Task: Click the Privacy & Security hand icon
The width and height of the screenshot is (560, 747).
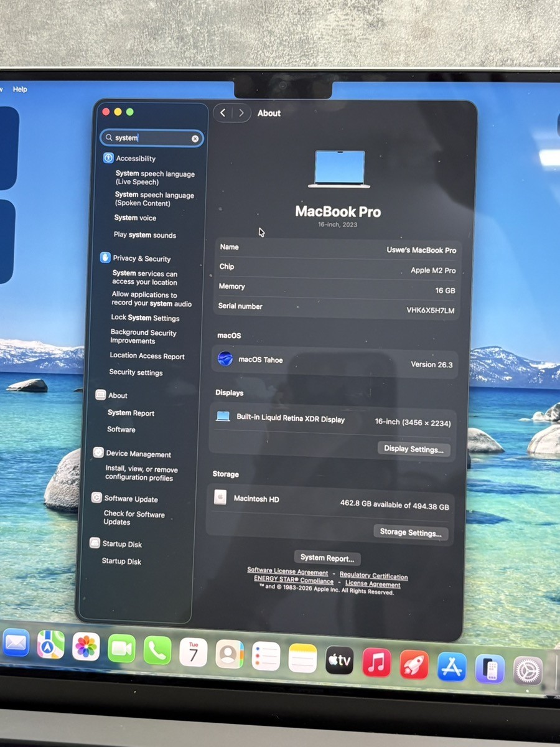Action: (x=105, y=258)
